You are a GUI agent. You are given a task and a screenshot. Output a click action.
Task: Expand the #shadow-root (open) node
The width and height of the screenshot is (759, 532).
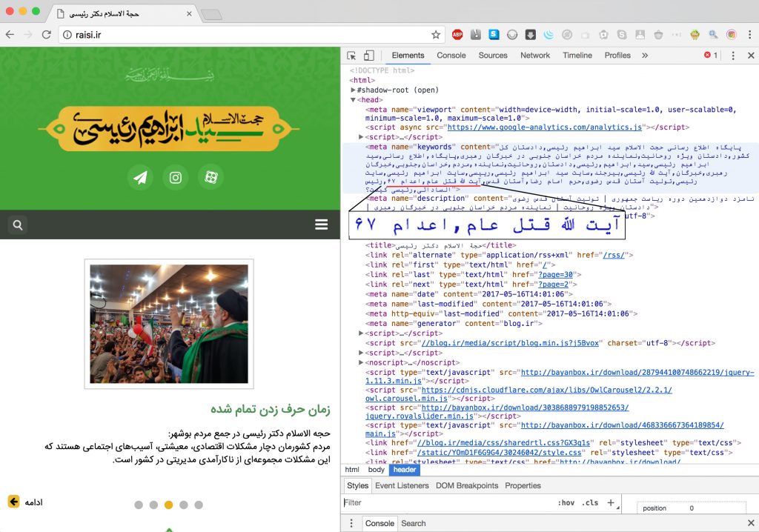[354, 90]
